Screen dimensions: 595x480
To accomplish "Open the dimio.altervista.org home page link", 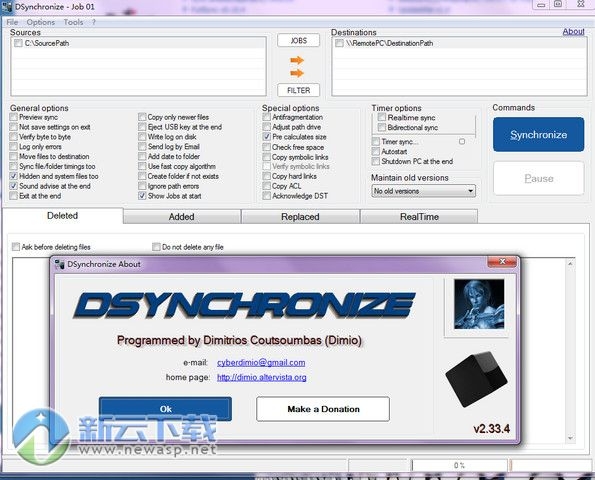I will [262, 377].
